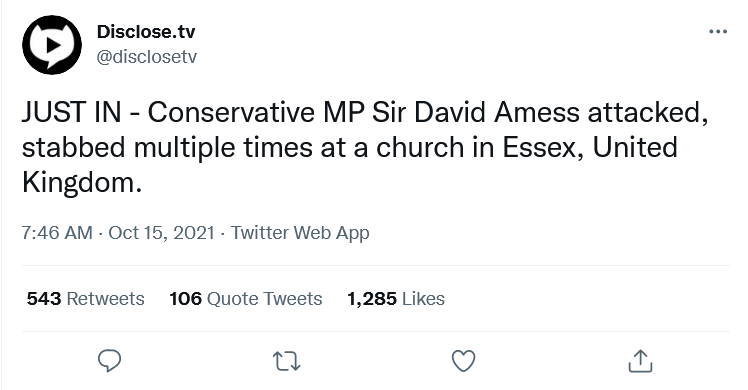
Task: Retweet this post using the arrows icon
Action: click(286, 361)
